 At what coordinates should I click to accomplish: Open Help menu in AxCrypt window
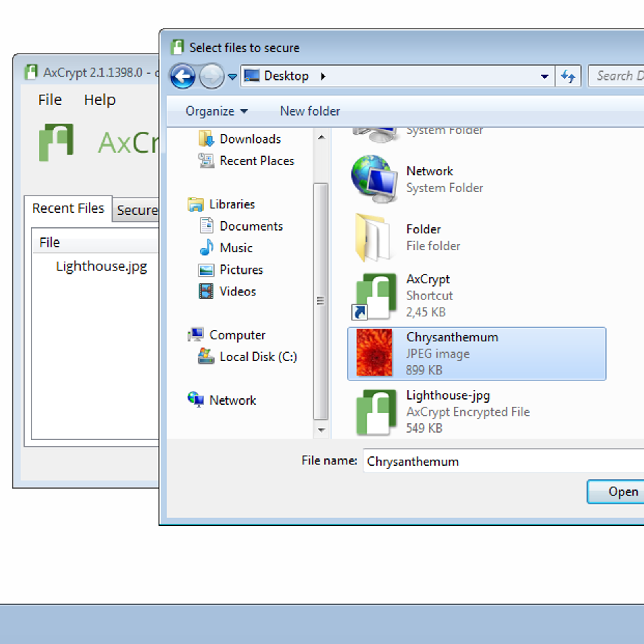click(x=99, y=99)
